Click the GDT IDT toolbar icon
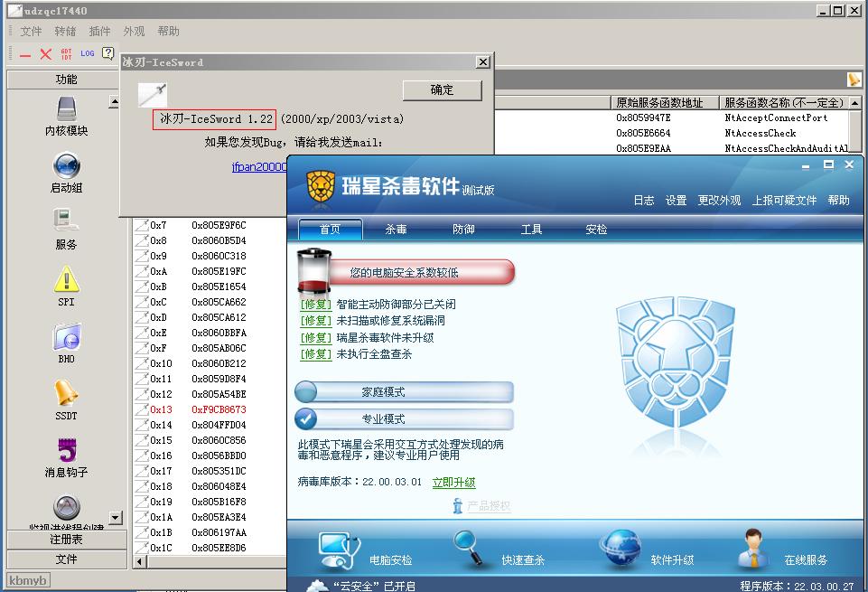The height and width of the screenshot is (592, 868). click(x=67, y=53)
